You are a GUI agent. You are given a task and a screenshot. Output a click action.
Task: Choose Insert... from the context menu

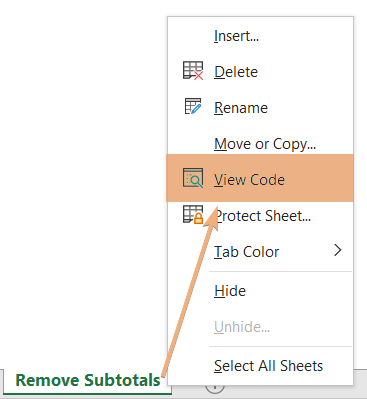coord(236,36)
